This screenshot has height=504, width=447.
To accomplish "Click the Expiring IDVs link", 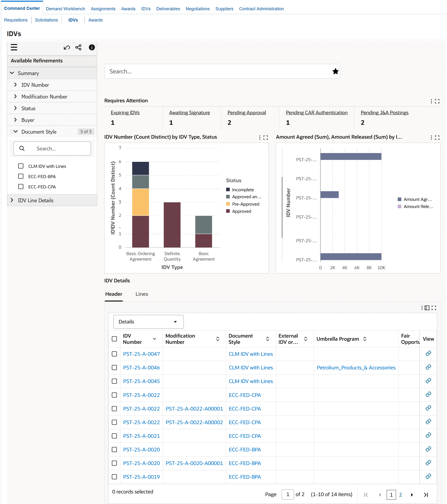I will coord(125,113).
